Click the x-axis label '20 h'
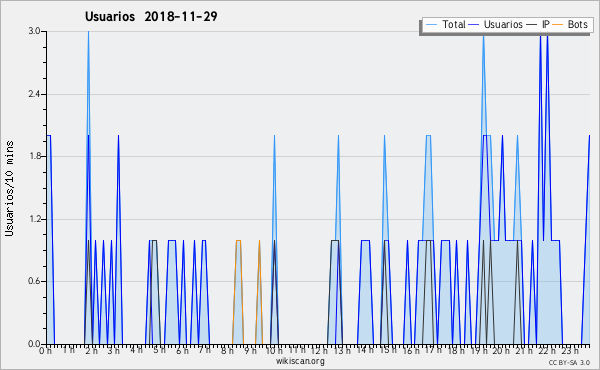This screenshot has height=370, width=600. (501, 351)
